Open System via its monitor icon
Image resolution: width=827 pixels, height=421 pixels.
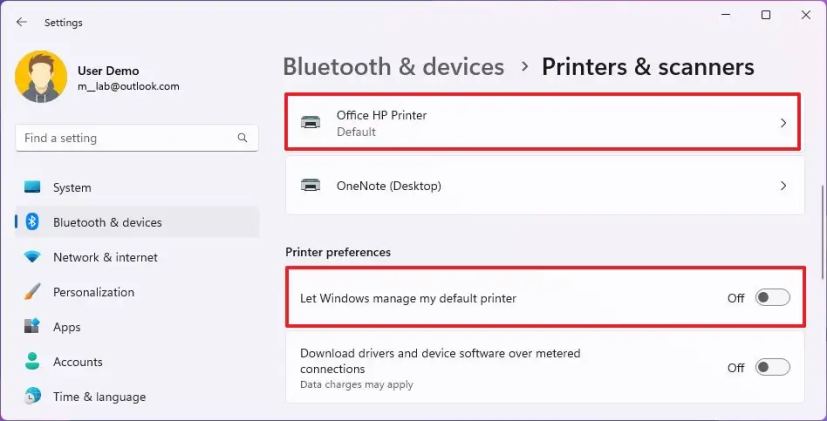[32, 187]
